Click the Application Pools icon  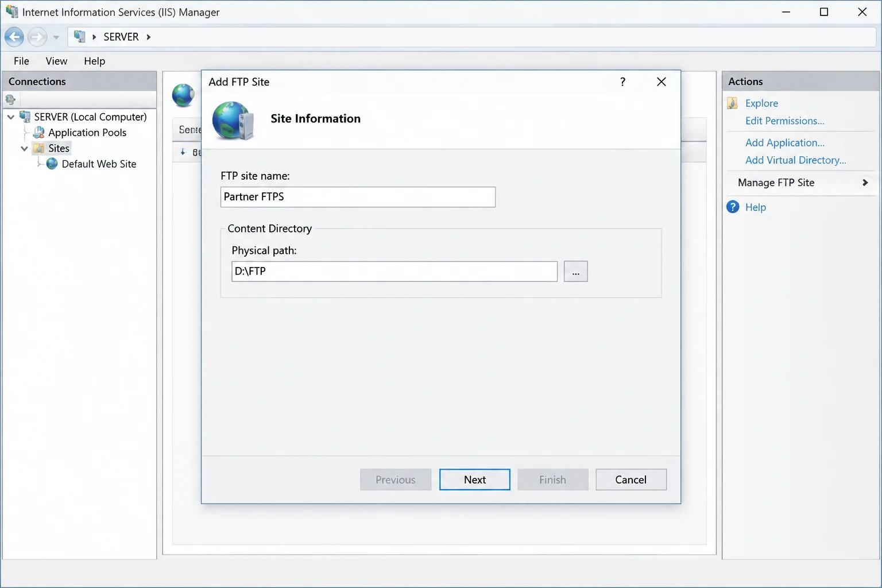[x=39, y=133]
